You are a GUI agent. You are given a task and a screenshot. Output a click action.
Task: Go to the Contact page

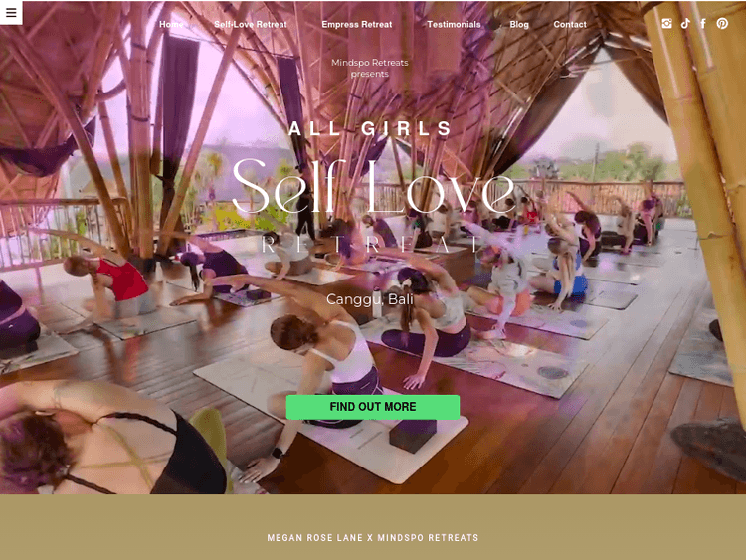[570, 24]
